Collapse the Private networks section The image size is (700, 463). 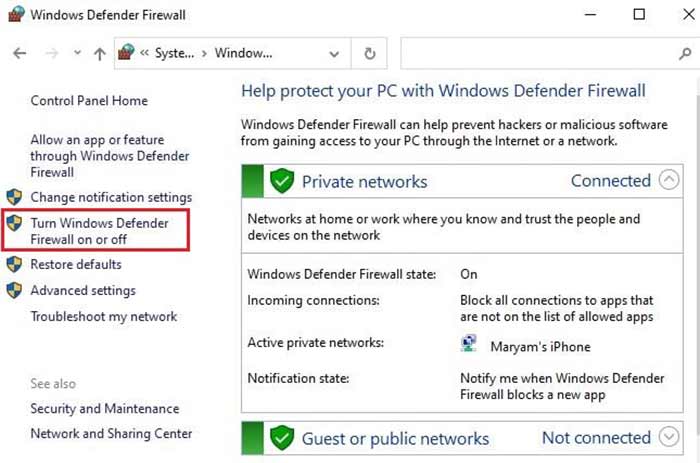click(x=669, y=181)
